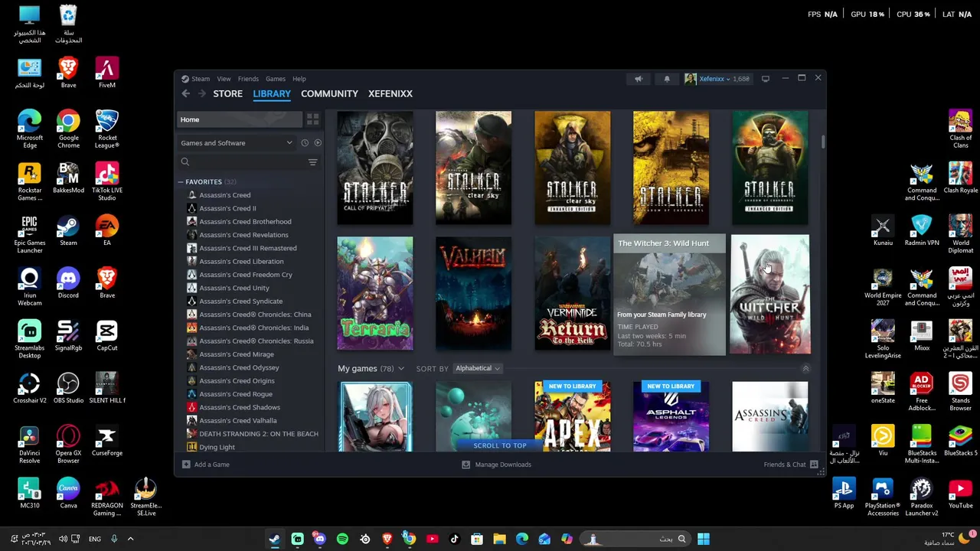Open the Help menu
The width and height of the screenshot is (980, 551).
pyautogui.click(x=299, y=79)
